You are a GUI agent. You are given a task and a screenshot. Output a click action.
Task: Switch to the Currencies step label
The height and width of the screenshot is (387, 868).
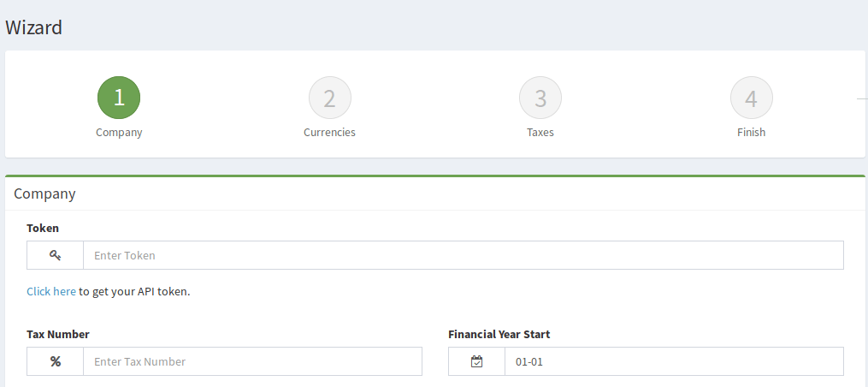pos(329,133)
